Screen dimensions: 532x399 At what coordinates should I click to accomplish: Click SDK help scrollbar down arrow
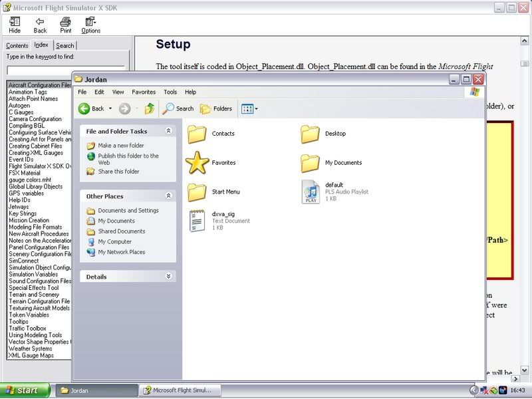[524, 370]
